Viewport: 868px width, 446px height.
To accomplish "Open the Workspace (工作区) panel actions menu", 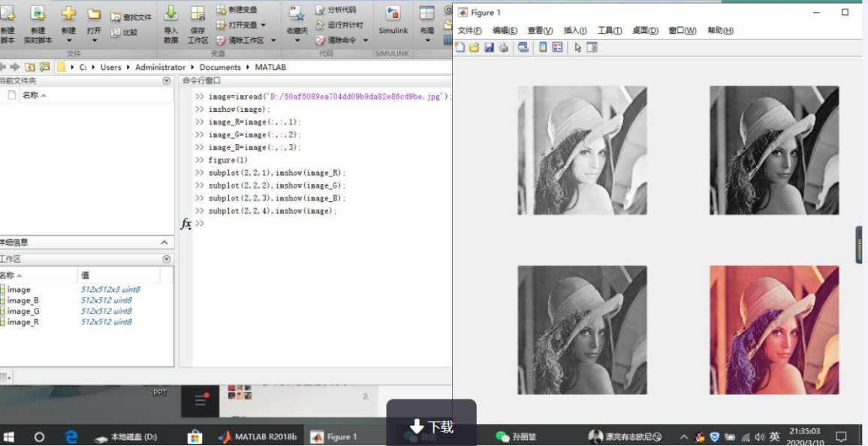I will pos(167,259).
